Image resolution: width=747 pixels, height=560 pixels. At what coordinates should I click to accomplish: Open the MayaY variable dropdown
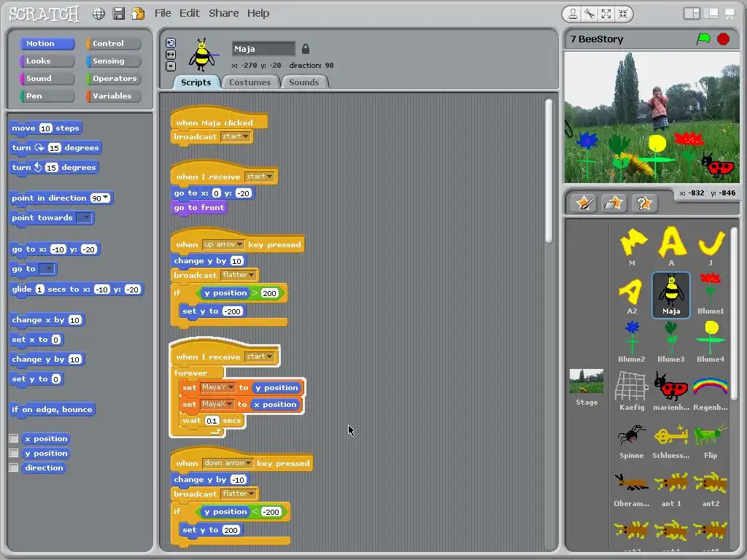coord(217,387)
